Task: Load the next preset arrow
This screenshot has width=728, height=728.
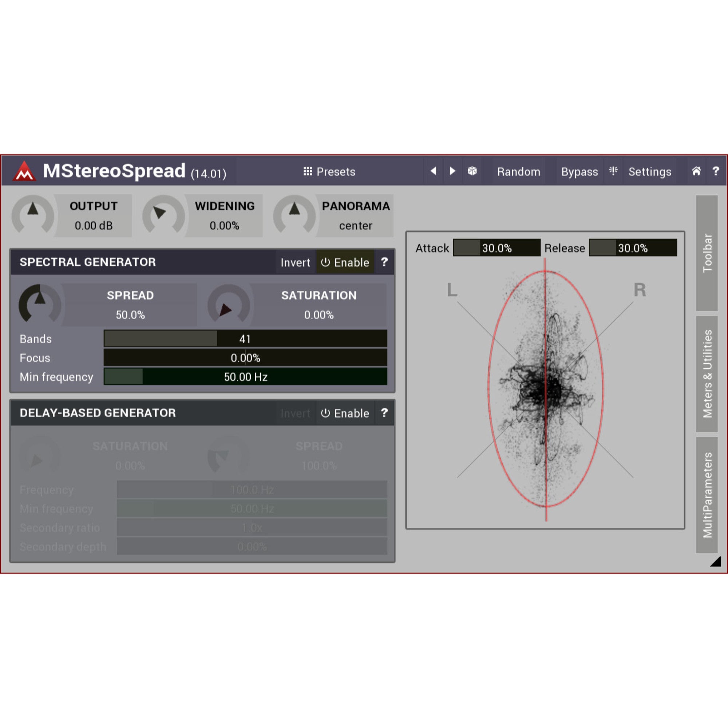Action: 452,171
